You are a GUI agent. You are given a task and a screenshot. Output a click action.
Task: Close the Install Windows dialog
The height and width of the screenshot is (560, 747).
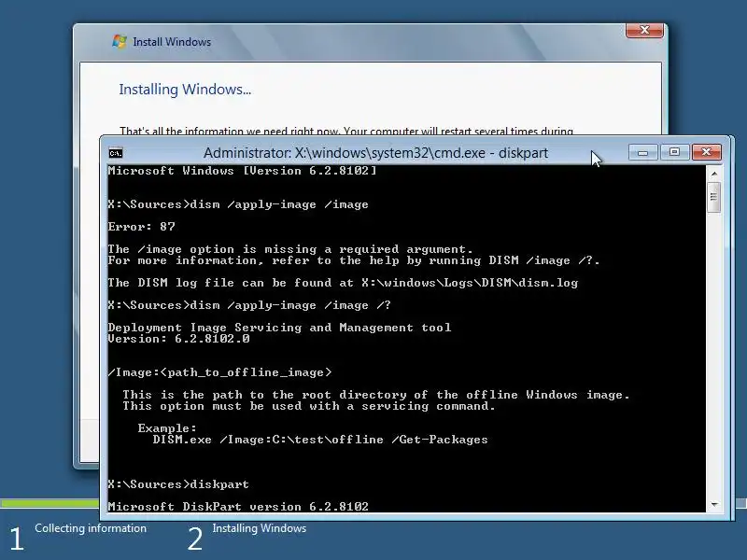click(x=644, y=30)
